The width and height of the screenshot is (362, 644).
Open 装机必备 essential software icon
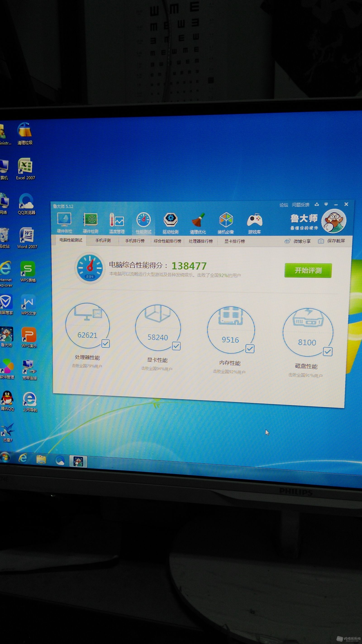(226, 224)
